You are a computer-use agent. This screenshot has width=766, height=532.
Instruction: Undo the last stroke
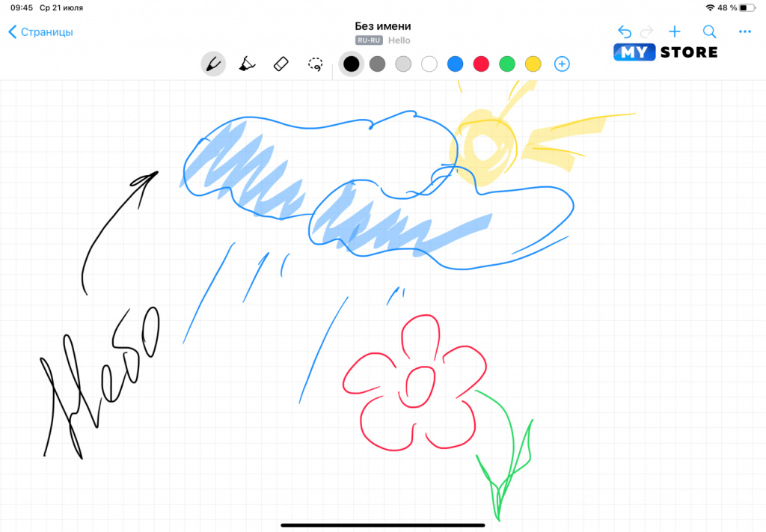tap(625, 31)
